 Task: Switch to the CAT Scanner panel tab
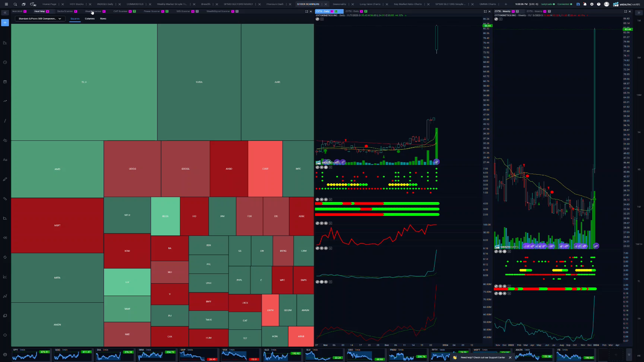coord(120,11)
